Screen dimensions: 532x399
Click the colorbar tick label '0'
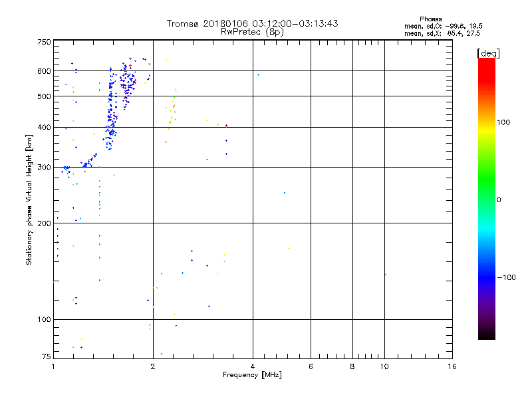tap(499, 200)
